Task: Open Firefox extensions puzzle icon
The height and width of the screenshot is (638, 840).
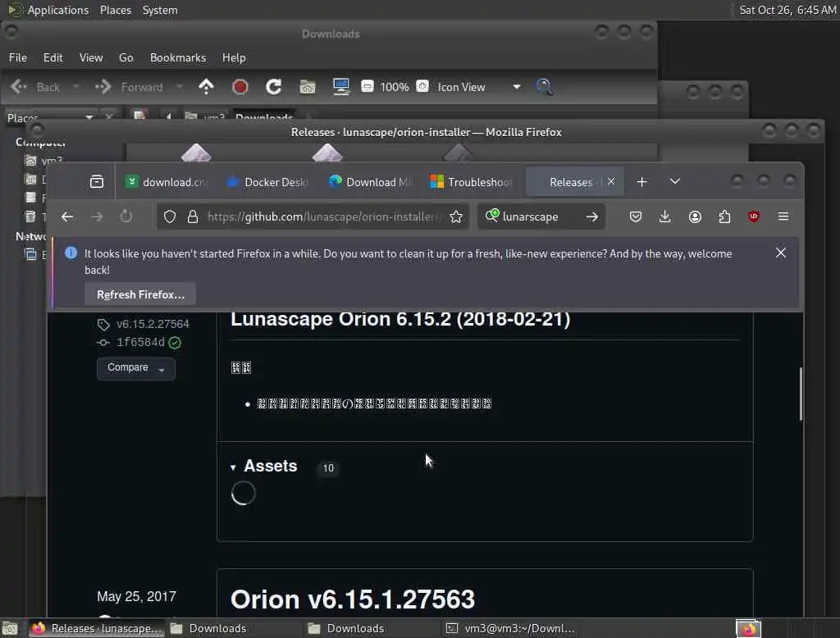Action: click(x=724, y=217)
